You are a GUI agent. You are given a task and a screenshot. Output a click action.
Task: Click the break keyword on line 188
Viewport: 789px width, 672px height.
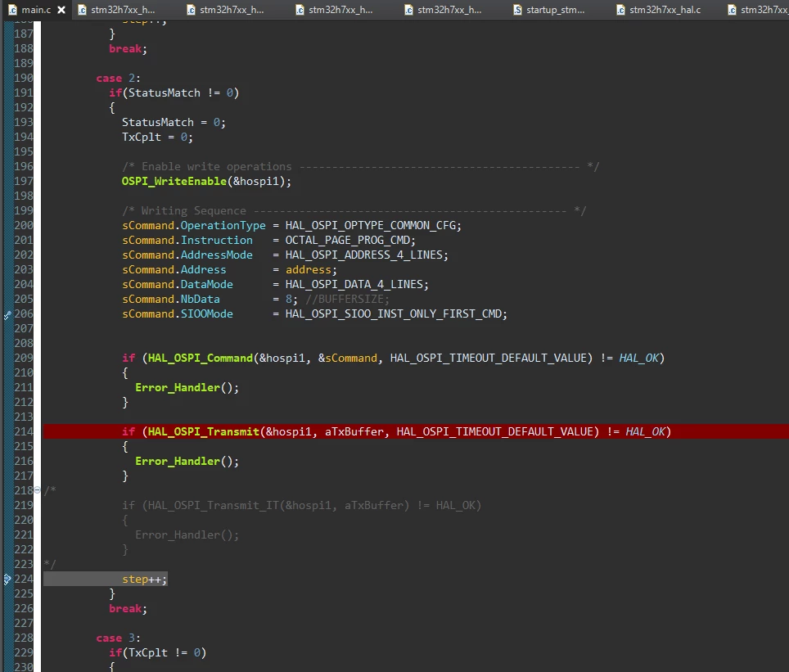(x=125, y=49)
